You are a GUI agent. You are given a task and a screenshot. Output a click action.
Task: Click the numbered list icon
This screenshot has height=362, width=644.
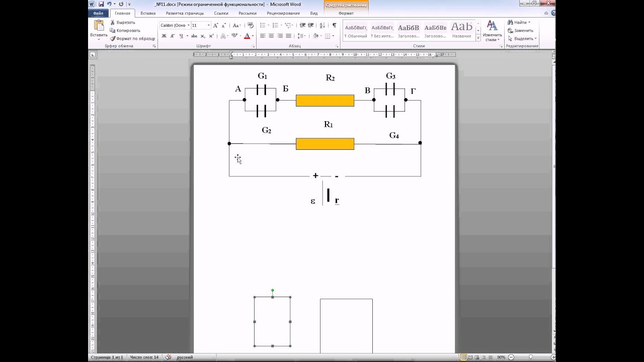[x=275, y=25]
